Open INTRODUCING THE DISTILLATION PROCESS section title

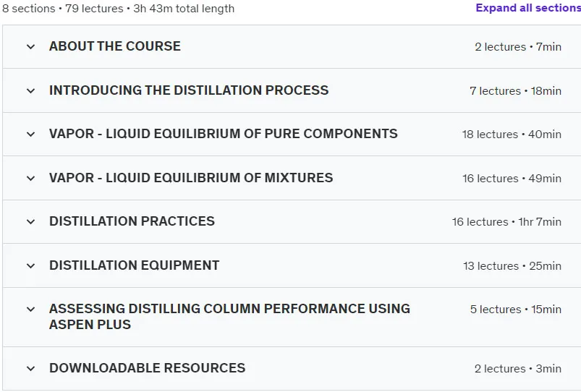[x=189, y=90]
